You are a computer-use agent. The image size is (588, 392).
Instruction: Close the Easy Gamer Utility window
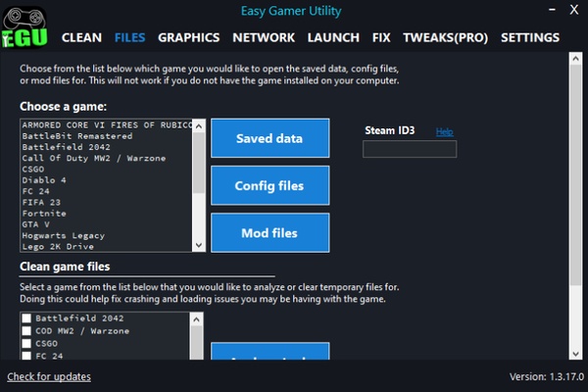[x=574, y=10]
